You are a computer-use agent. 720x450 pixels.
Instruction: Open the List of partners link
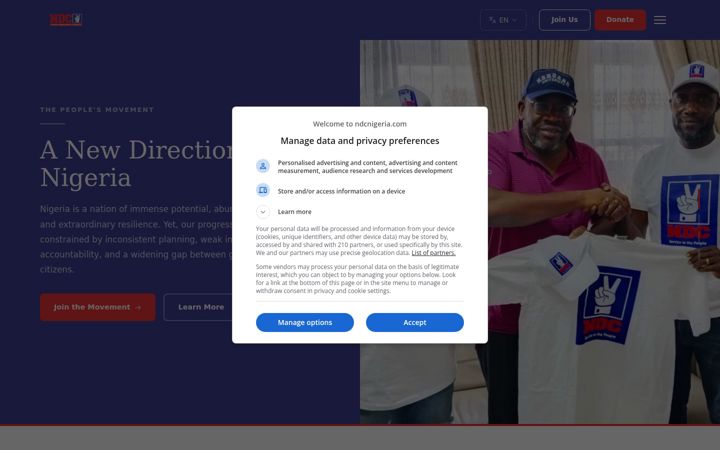click(433, 253)
